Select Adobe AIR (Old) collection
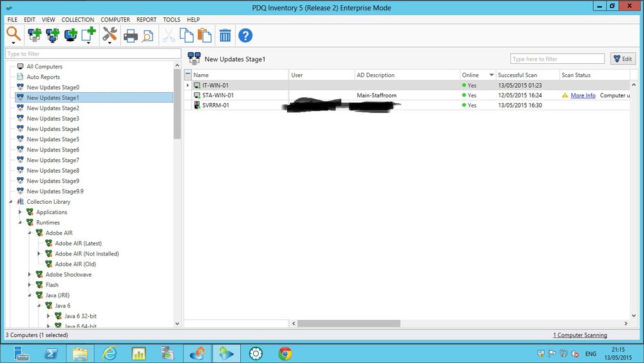644x363 pixels. click(x=75, y=264)
